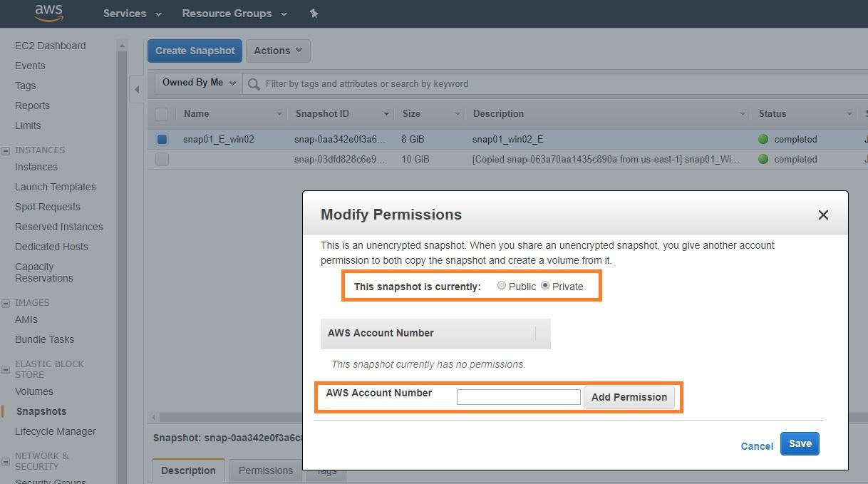Check the second snapshot row checkbox
The height and width of the screenshot is (484, 868).
pos(162,160)
